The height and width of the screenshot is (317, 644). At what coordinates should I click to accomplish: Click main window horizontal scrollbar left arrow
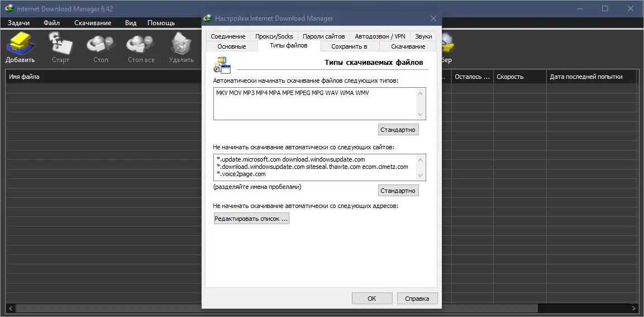pos(10,308)
